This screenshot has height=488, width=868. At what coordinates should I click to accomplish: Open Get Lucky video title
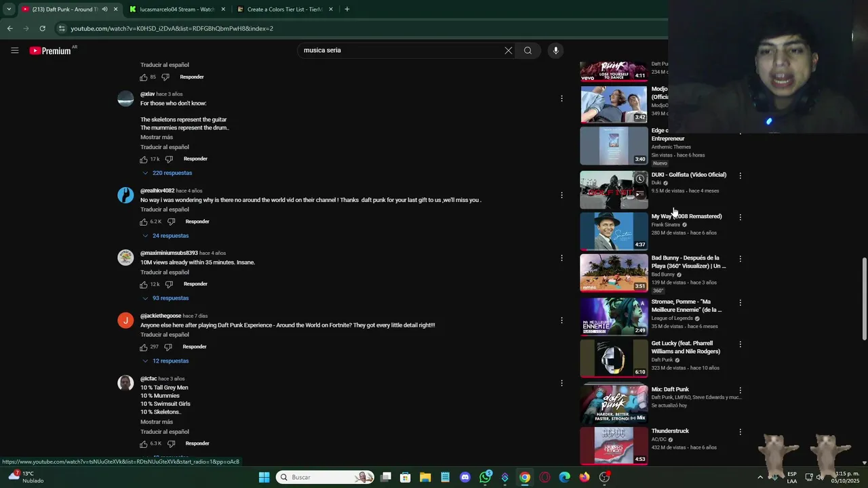[686, 348]
